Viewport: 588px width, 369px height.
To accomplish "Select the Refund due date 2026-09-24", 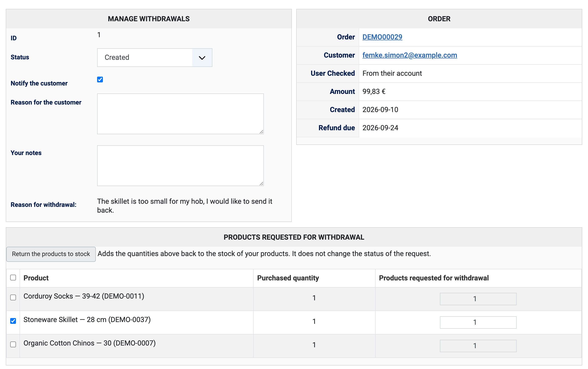I will pyautogui.click(x=380, y=128).
